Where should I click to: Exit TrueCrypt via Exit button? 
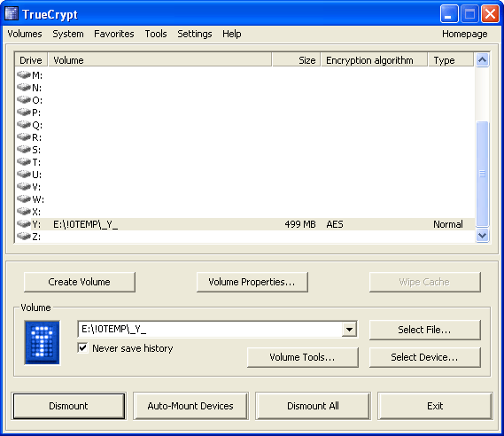click(x=435, y=406)
